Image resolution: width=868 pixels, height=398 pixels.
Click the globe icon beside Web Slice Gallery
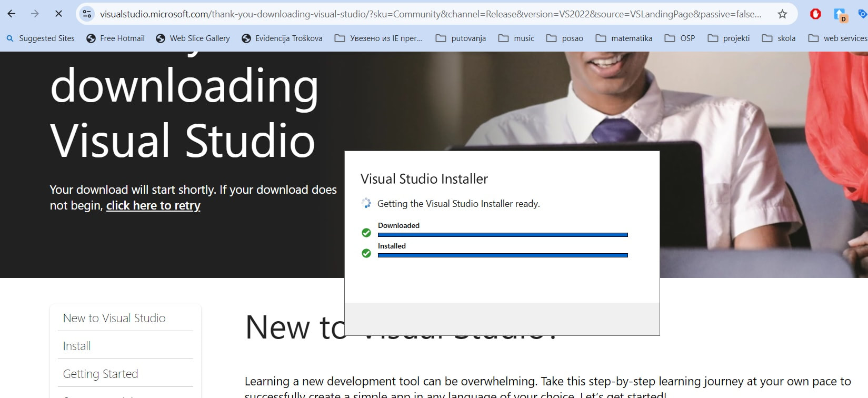pyautogui.click(x=161, y=38)
